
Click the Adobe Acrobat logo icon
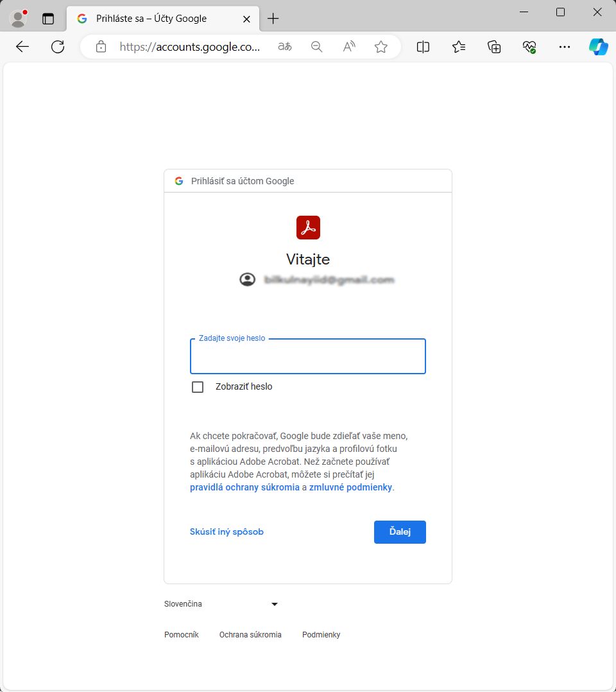tap(308, 227)
